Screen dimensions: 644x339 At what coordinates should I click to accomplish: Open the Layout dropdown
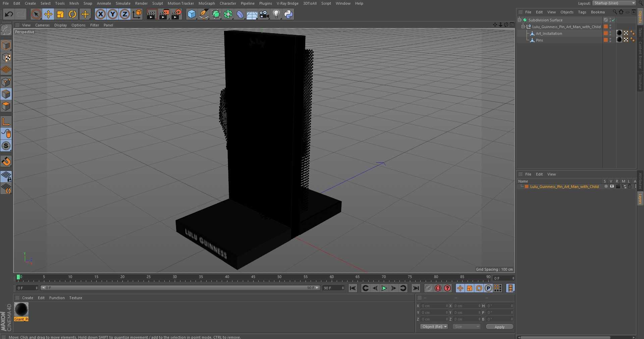614,3
